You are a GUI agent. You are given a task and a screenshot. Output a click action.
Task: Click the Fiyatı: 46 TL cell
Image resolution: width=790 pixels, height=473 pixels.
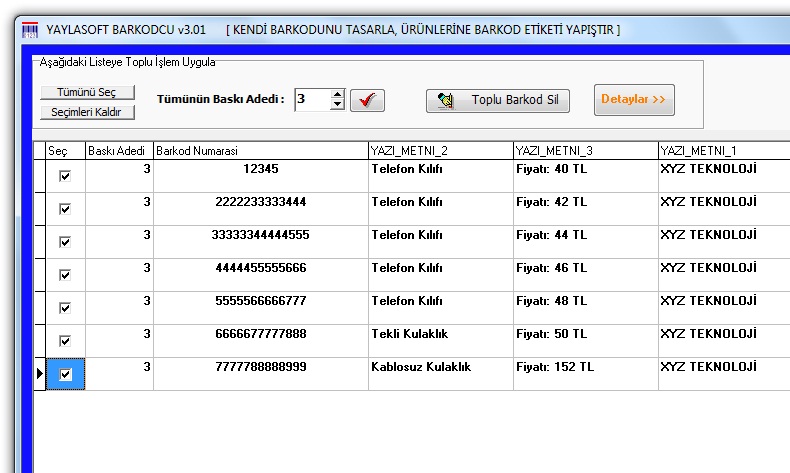coord(586,275)
